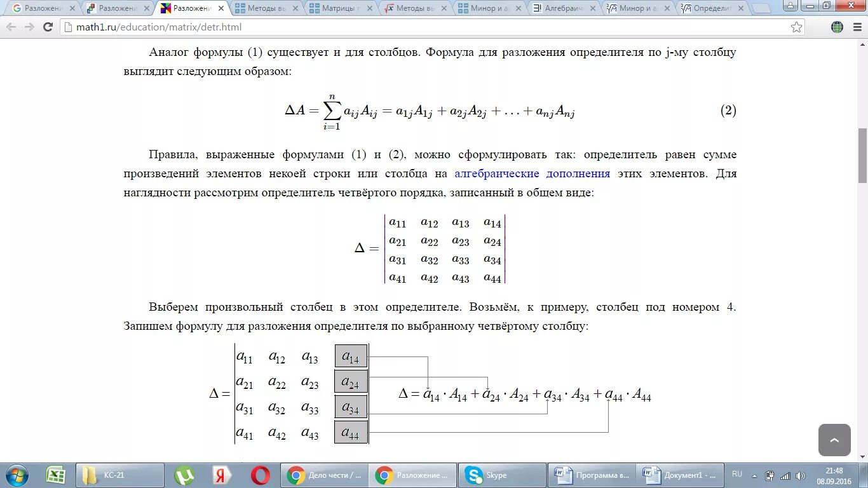The image size is (868, 488).
Task: Open the КС-21 folder in taskbar
Action: (x=119, y=475)
